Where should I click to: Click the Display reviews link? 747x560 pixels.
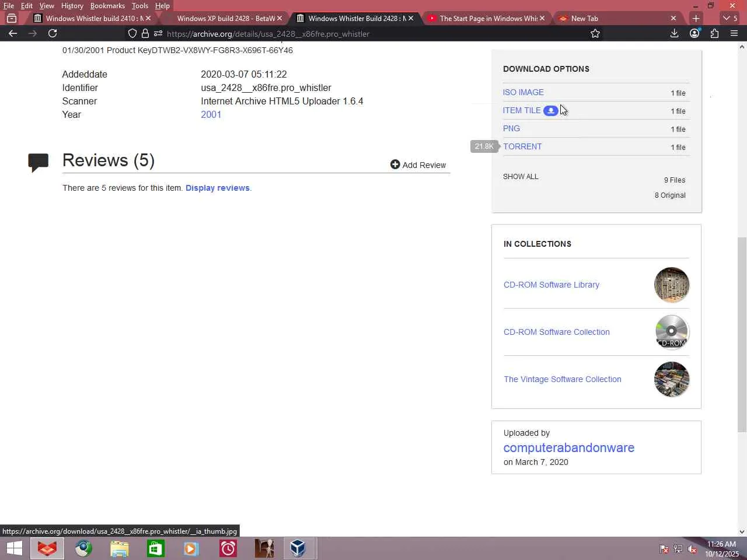click(217, 188)
